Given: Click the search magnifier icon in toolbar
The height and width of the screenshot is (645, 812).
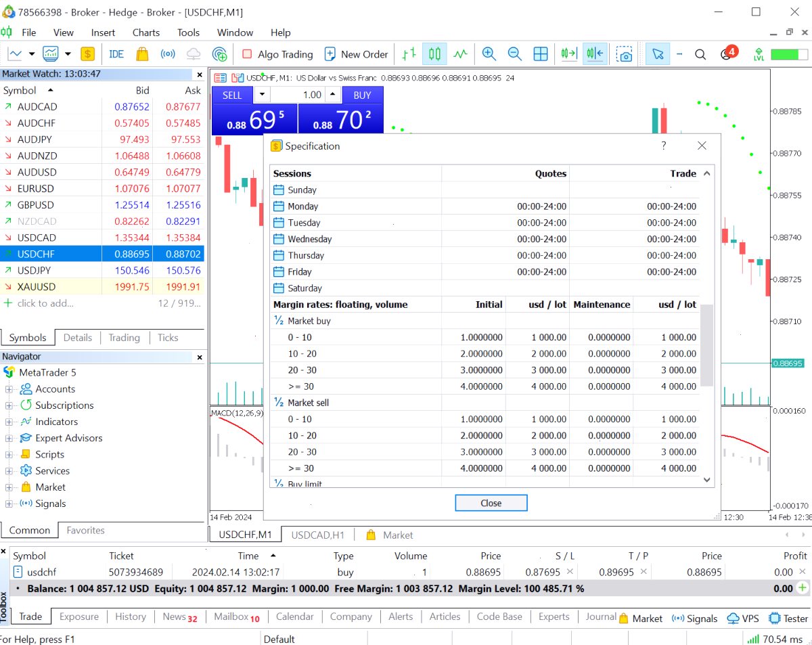Looking at the screenshot, I should pyautogui.click(x=700, y=54).
